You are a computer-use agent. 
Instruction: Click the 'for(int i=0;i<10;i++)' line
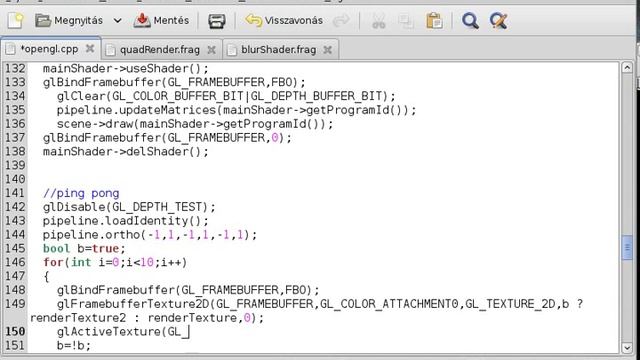click(x=115, y=262)
